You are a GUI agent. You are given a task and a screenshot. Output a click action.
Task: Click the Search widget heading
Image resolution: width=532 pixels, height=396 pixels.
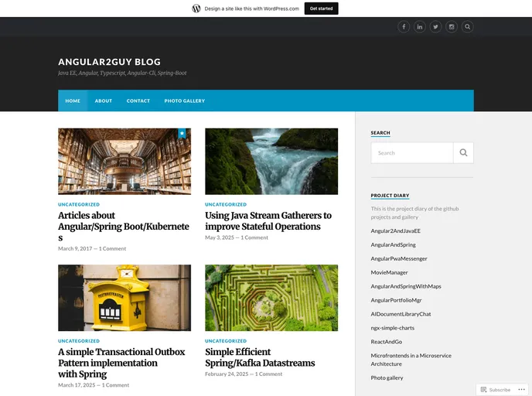click(380, 133)
